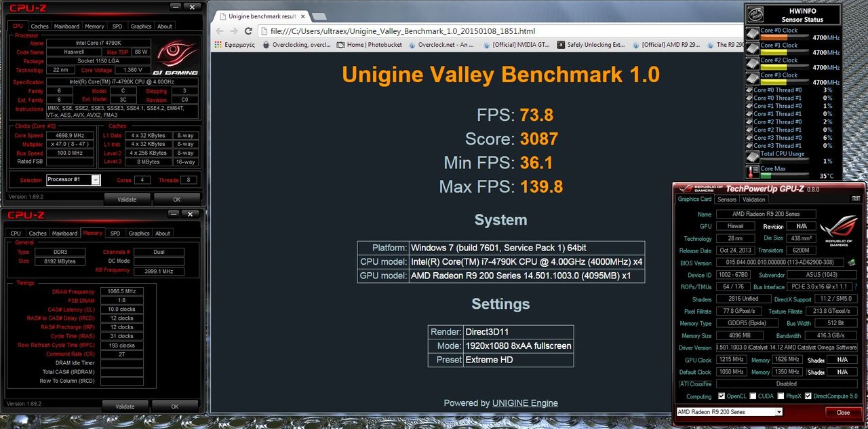Click the browser address bar URL
This screenshot has width=868, height=429.
(403, 31)
